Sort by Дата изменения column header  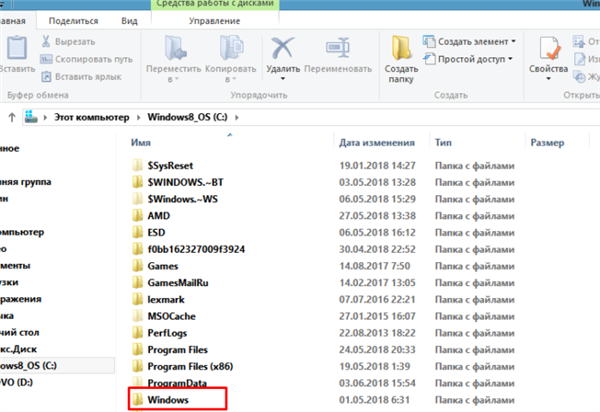(x=377, y=143)
